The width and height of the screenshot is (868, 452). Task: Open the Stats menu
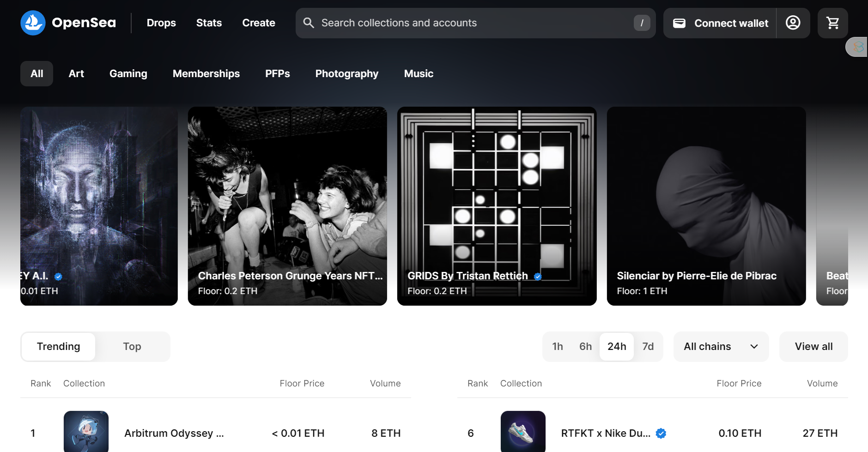pos(209,23)
